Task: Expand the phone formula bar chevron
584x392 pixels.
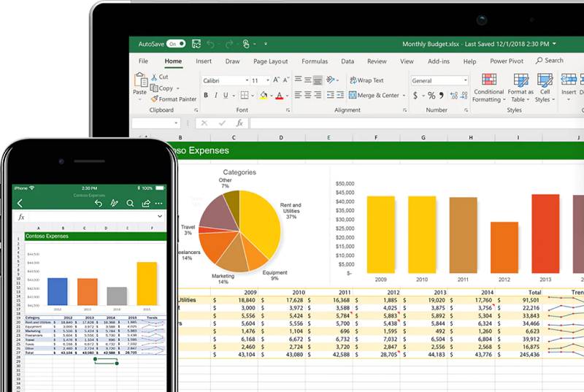Action: click(159, 217)
